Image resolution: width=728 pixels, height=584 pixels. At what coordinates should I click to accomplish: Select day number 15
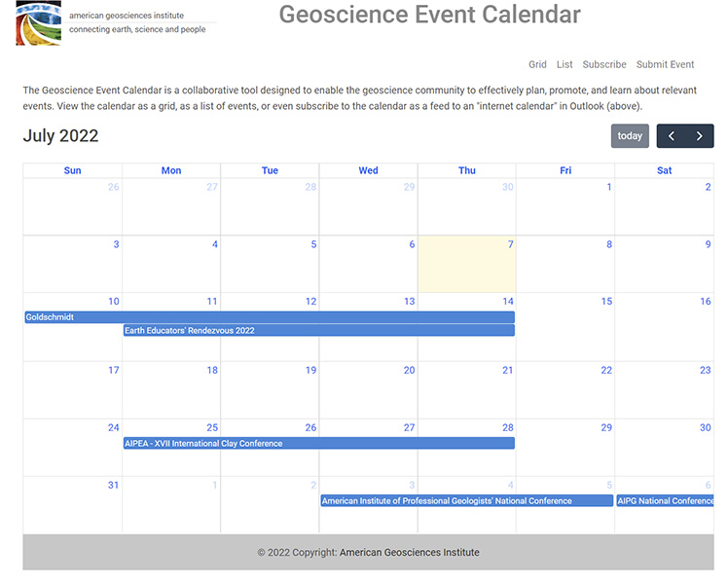coord(606,302)
